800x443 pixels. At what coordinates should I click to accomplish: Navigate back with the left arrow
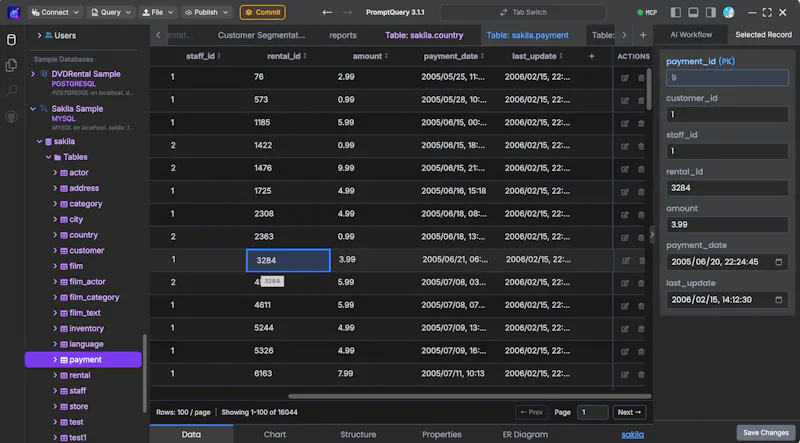328,12
